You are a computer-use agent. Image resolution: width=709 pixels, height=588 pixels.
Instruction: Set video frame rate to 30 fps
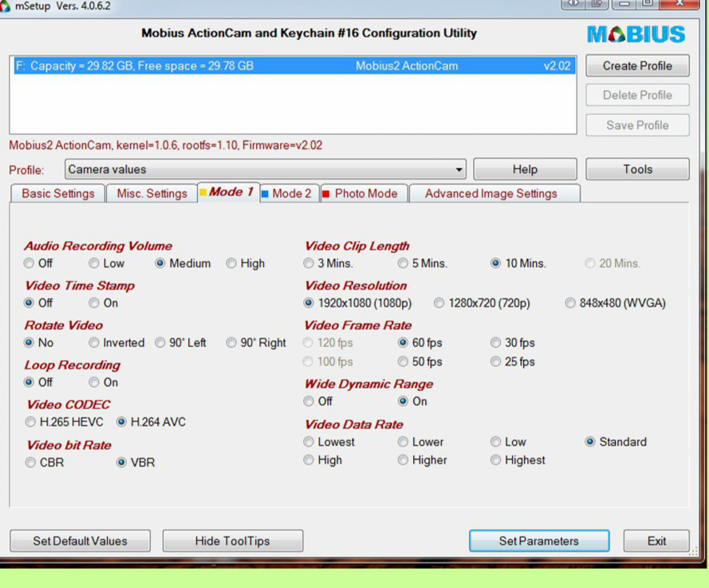496,343
